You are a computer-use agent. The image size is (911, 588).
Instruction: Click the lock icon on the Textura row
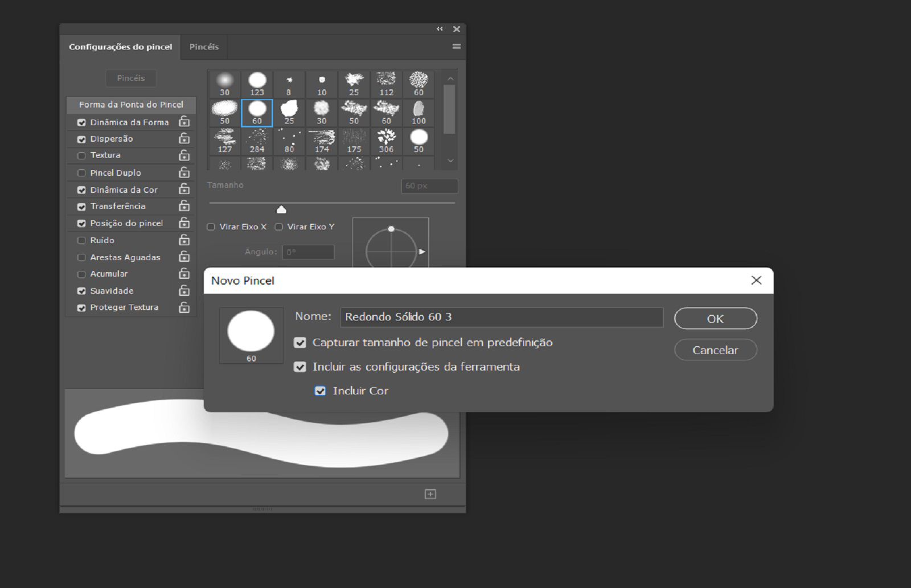(184, 155)
